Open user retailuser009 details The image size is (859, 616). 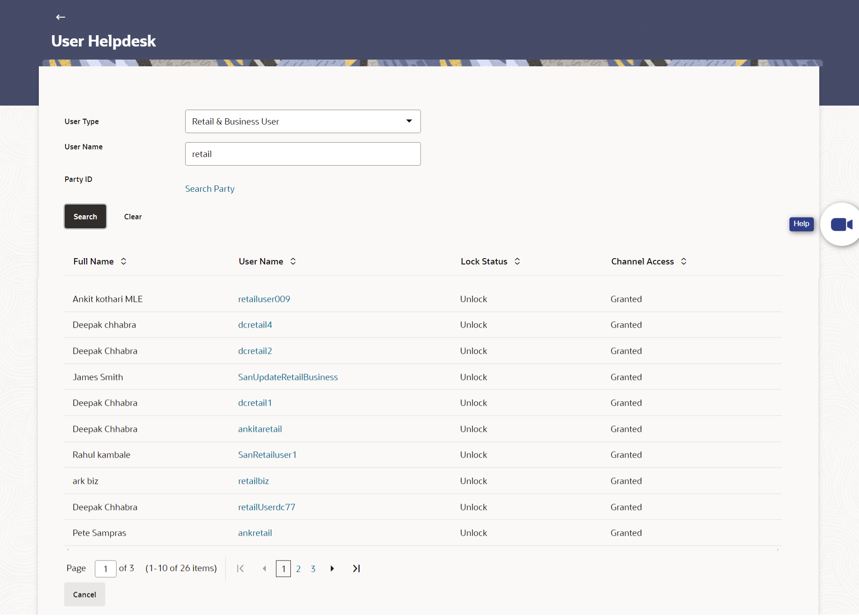(x=264, y=299)
